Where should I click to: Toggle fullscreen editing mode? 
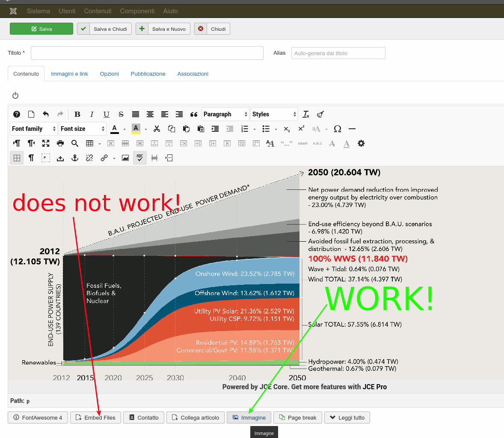[x=46, y=143]
